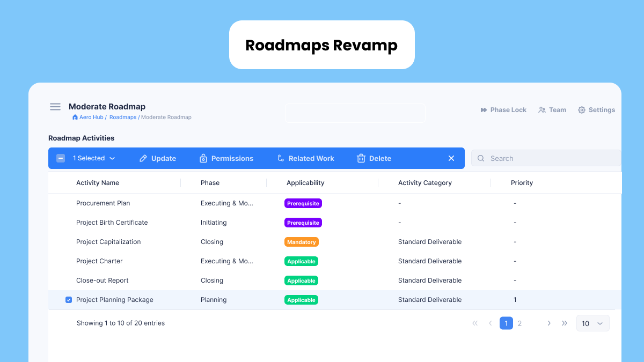This screenshot has width=644, height=362.
Task: Click the Related Work icon
Action: pos(281,158)
